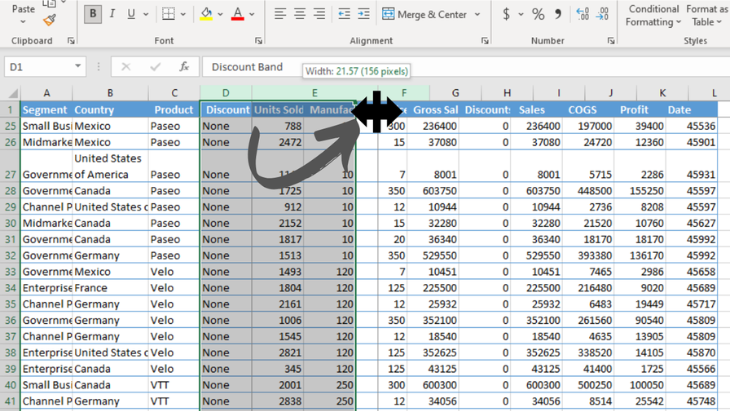The image size is (730, 411).
Task: Toggle Italic formatting
Action: (112, 14)
